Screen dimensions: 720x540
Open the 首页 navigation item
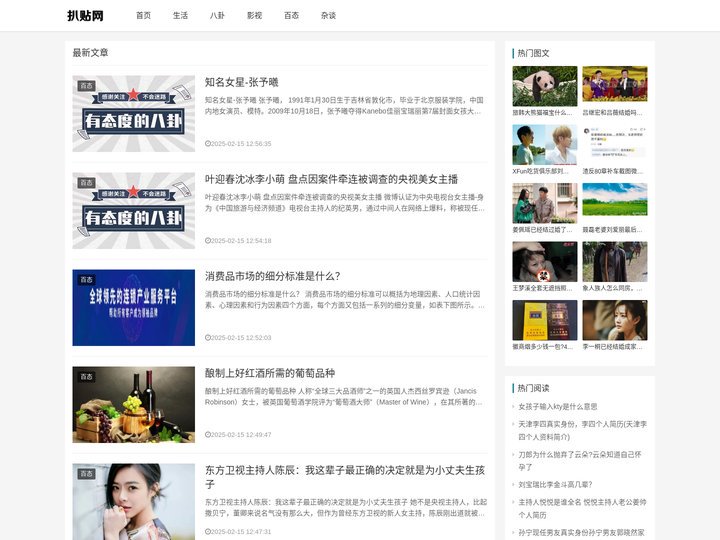[x=143, y=16]
